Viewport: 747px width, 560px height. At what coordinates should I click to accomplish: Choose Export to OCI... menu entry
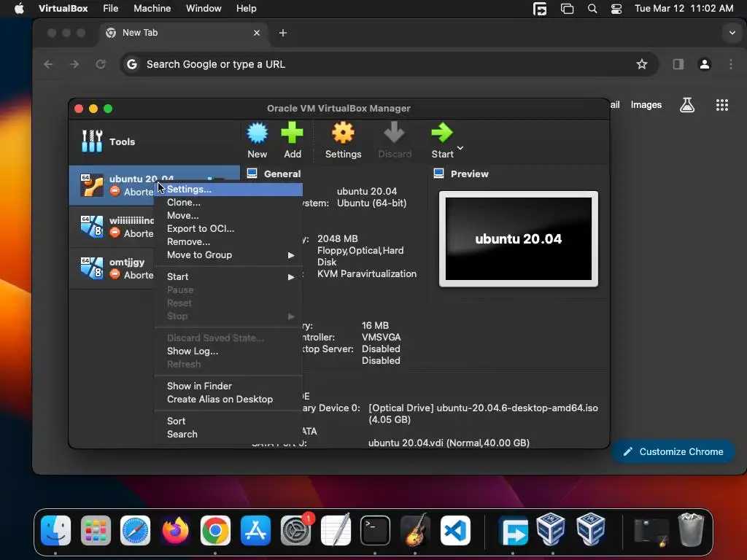(228, 228)
